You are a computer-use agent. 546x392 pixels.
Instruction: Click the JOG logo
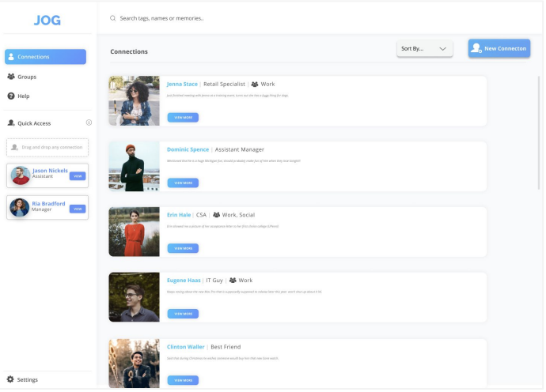[47, 20]
